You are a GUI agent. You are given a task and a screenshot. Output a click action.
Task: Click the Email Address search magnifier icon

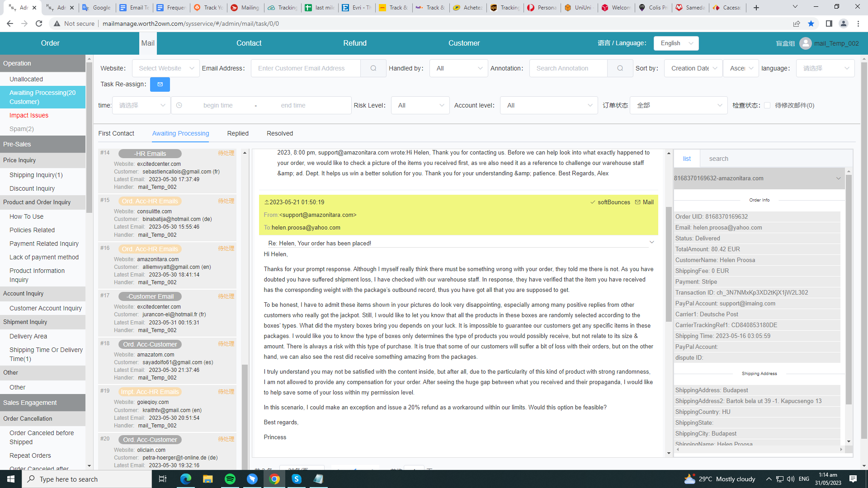[373, 68]
